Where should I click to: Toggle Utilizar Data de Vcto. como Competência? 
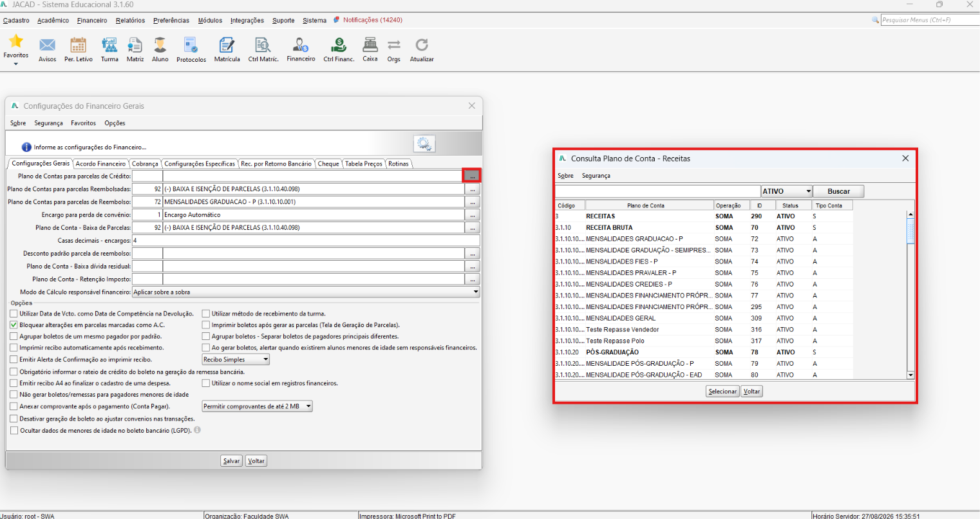click(14, 314)
